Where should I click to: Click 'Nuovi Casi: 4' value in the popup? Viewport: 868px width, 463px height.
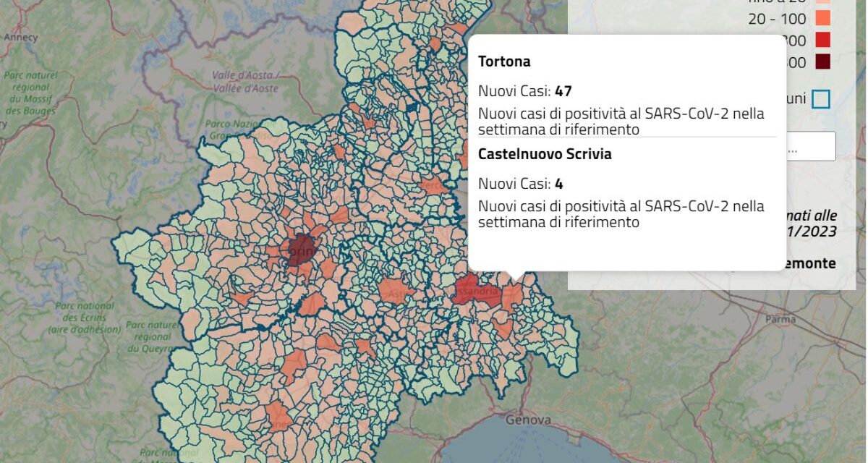pyautogui.click(x=520, y=183)
